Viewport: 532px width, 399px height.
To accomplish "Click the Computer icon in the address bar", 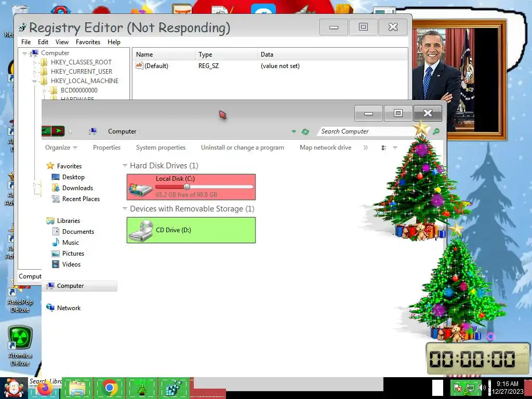I will [92, 131].
